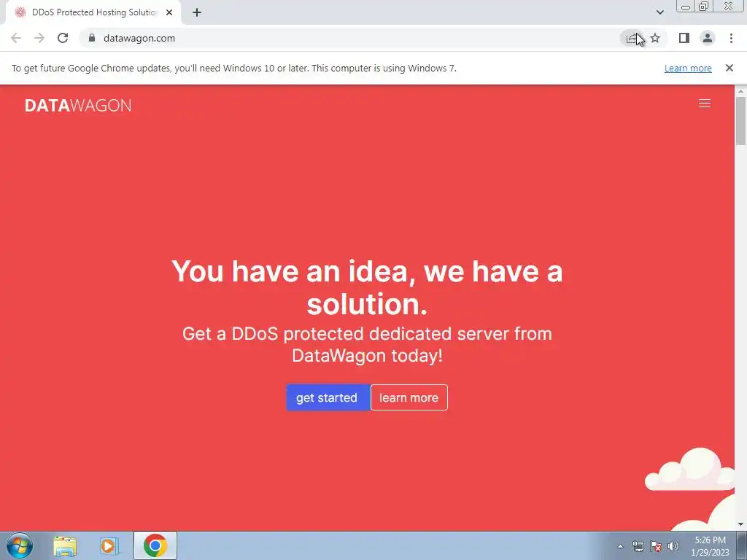Dismiss the Chrome update notice bar
Viewport: 747px width, 560px height.
(x=729, y=68)
